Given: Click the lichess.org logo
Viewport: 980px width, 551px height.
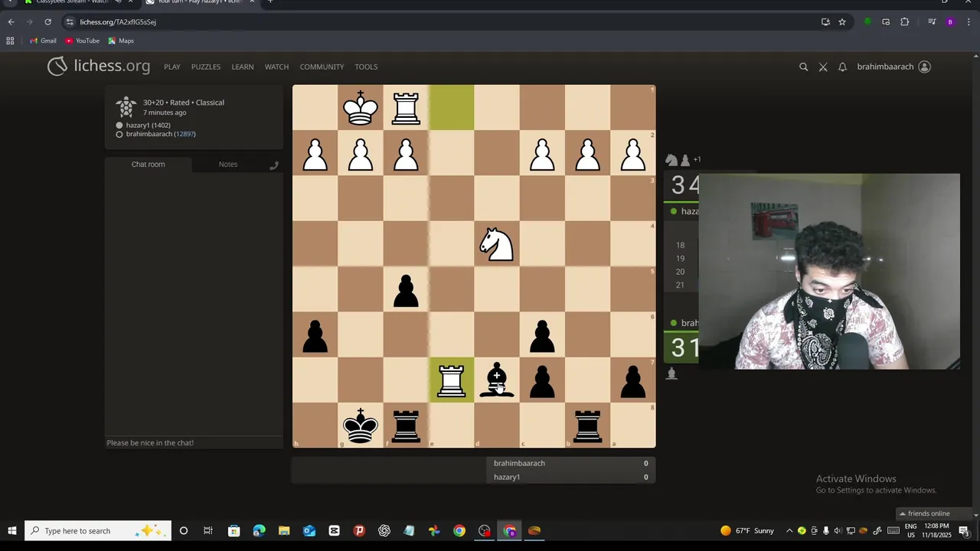Looking at the screenshot, I should point(98,67).
